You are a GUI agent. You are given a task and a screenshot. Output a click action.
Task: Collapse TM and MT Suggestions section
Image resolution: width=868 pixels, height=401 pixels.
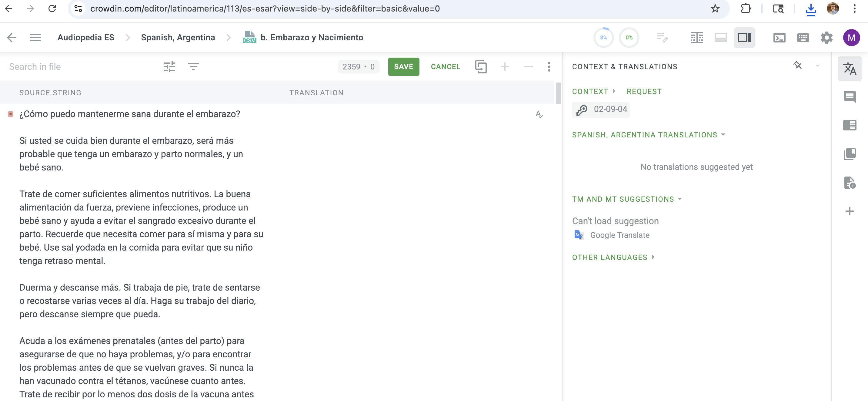[x=627, y=199]
